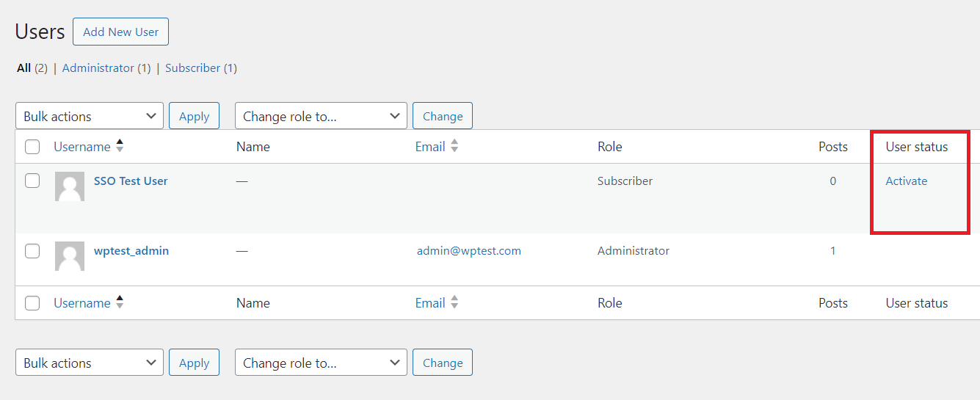The width and height of the screenshot is (980, 400).
Task: Click Email sort arrows in footer
Action: [454, 302]
